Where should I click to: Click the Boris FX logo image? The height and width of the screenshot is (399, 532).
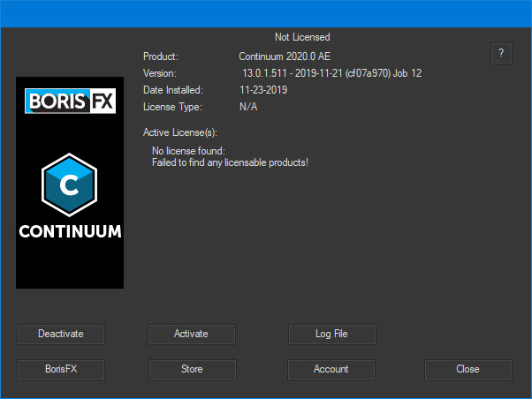click(70, 101)
